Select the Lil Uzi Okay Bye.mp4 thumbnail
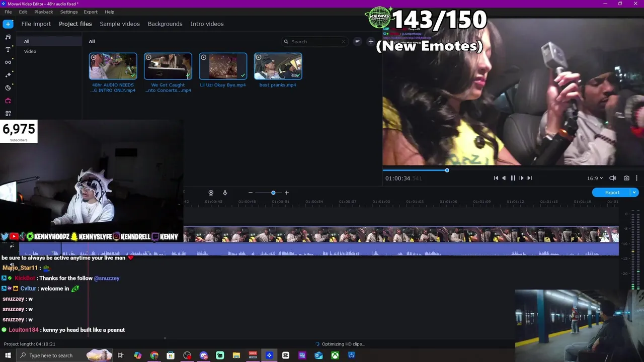 point(223,66)
